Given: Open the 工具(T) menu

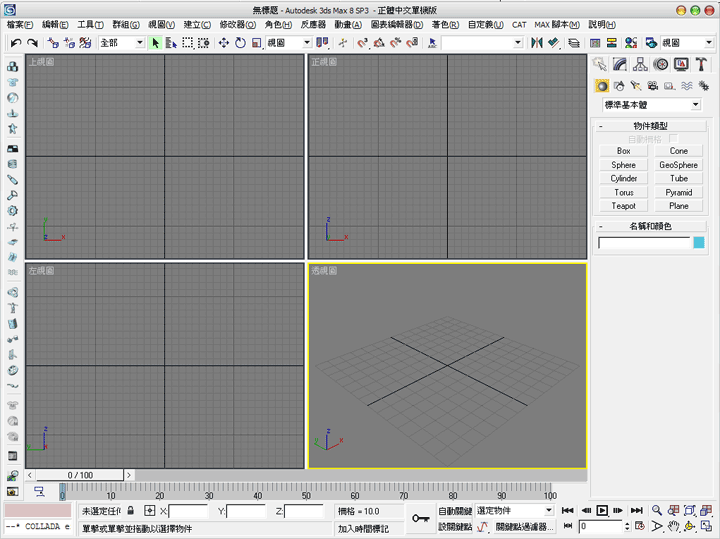Looking at the screenshot, I should (90, 24).
